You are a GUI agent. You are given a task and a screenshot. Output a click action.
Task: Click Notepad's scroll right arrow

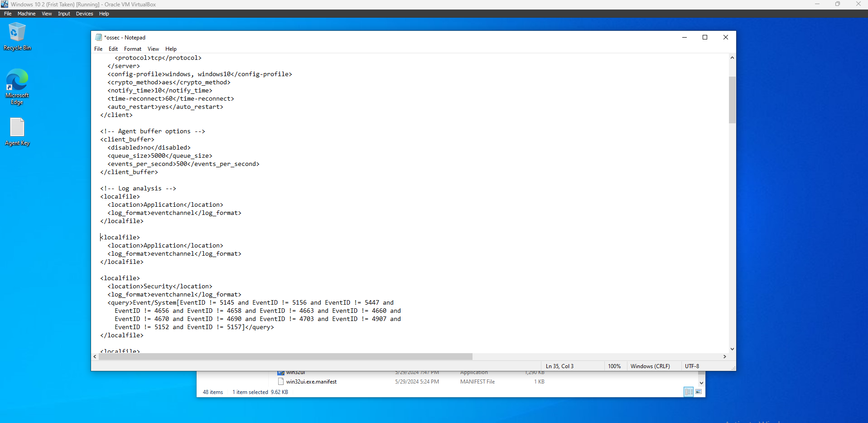pos(725,357)
